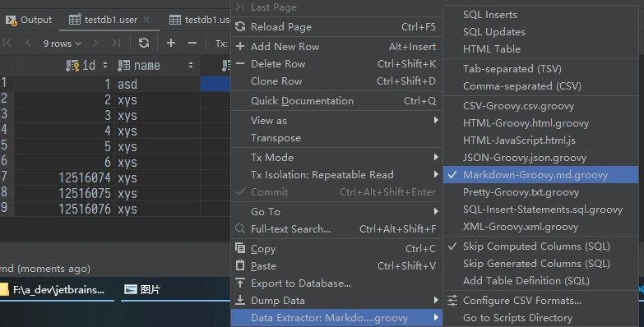This screenshot has height=327, width=644.
Task: Select JSON-Groovy.json.groovy extractor
Action: [540, 158]
